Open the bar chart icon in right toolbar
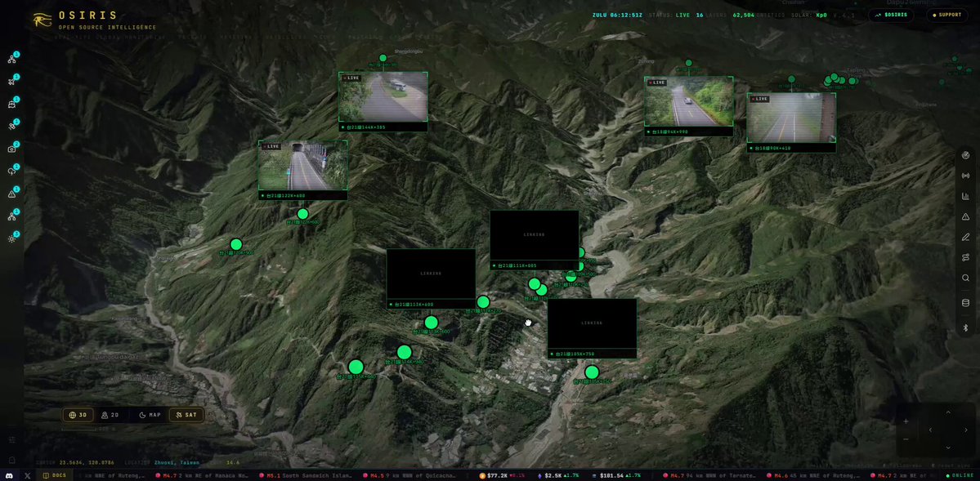 (x=965, y=196)
